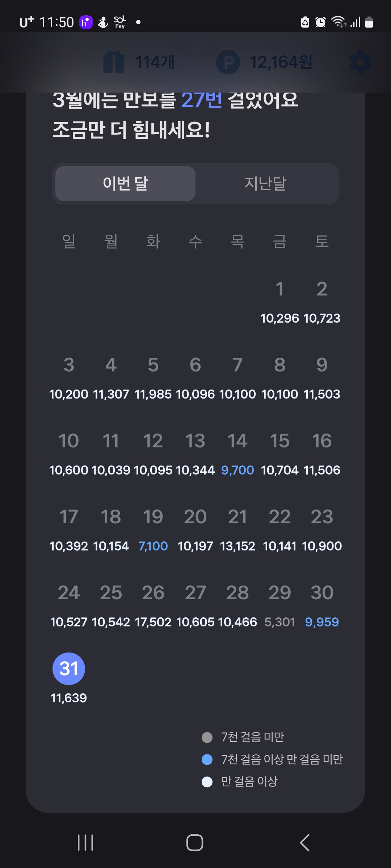Tap the 12,164원 points balance
This screenshot has width=391, height=868.
point(281,62)
